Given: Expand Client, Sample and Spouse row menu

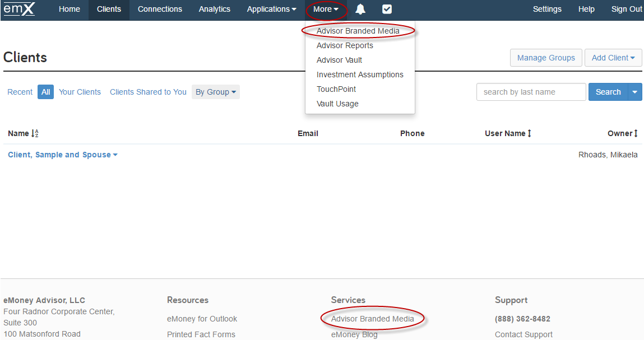Looking at the screenshot, I should point(63,155).
